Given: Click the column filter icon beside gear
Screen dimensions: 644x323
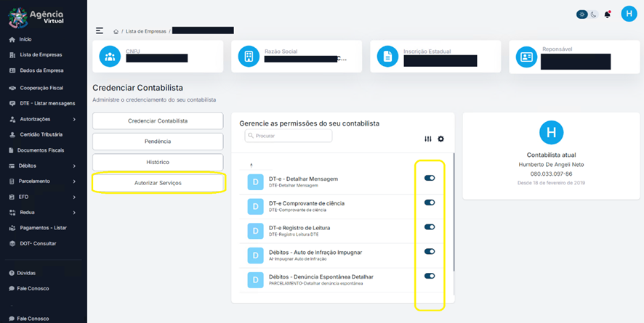Looking at the screenshot, I should click(x=428, y=139).
